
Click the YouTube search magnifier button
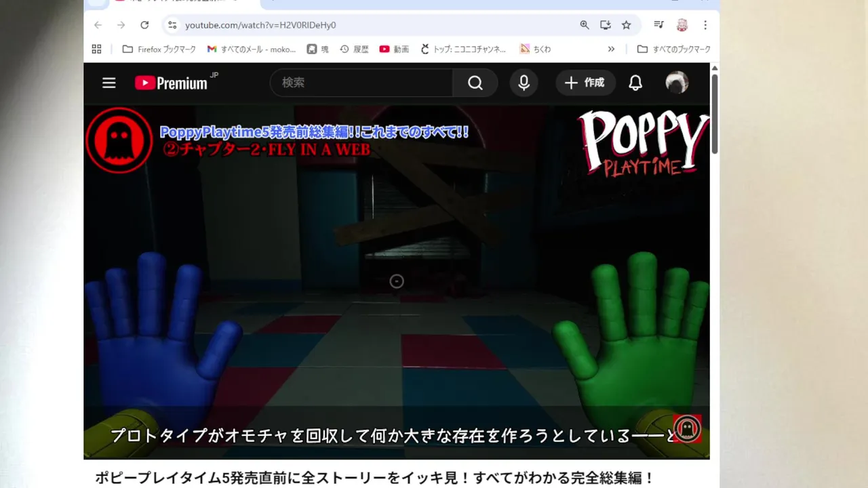[475, 83]
